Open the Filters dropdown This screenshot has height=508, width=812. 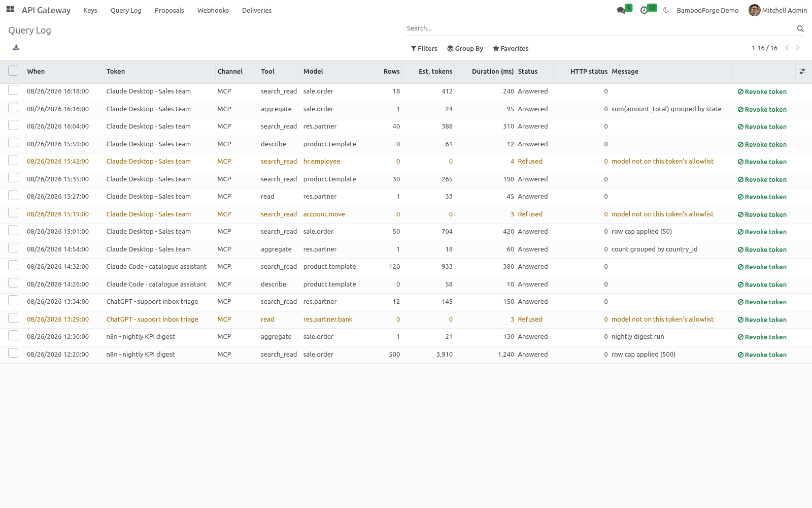(x=424, y=49)
